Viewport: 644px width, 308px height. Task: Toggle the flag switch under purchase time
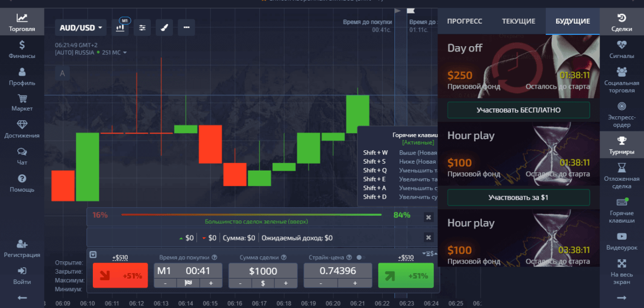pyautogui.click(x=188, y=283)
